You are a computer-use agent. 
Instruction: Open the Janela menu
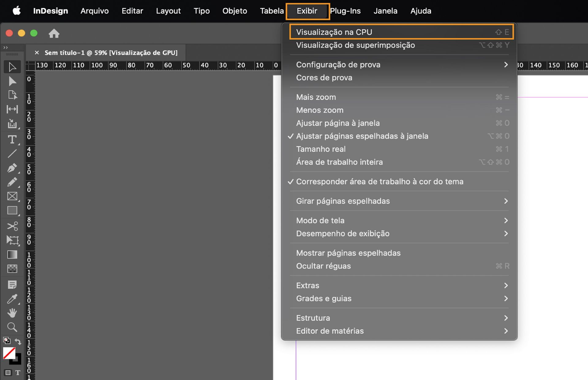tap(385, 11)
